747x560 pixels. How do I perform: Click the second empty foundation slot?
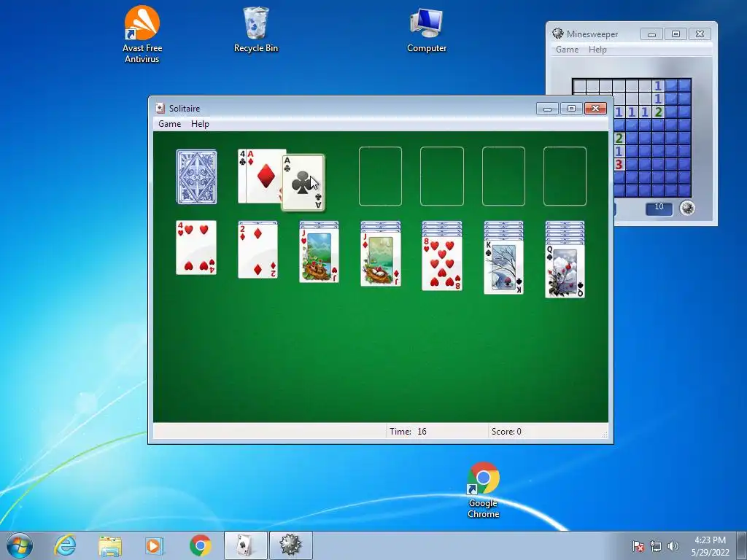click(441, 176)
